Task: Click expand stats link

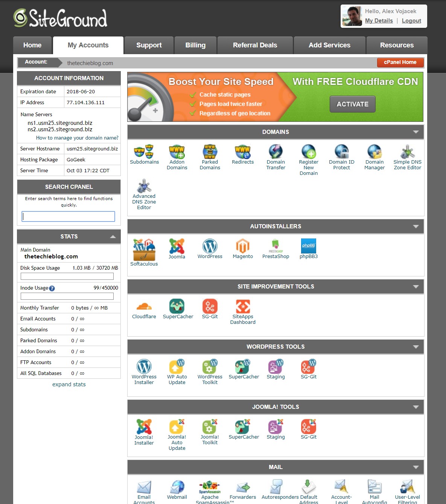Action: pyautogui.click(x=69, y=384)
